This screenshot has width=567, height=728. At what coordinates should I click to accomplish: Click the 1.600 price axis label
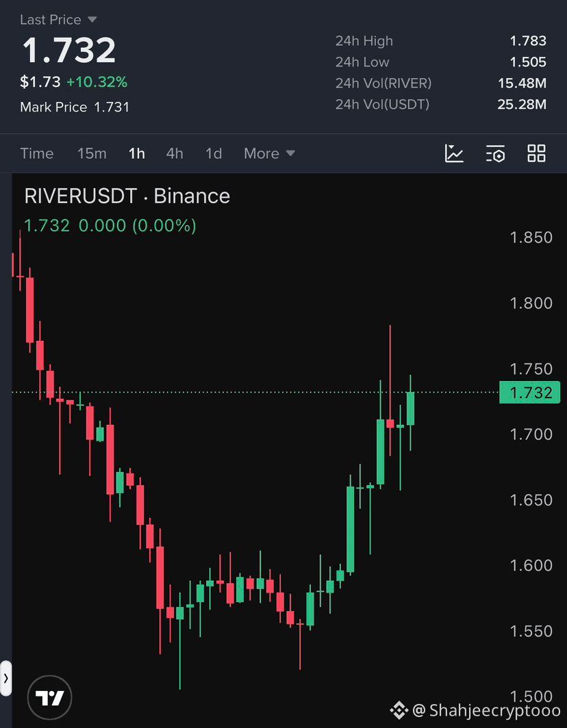click(x=531, y=565)
